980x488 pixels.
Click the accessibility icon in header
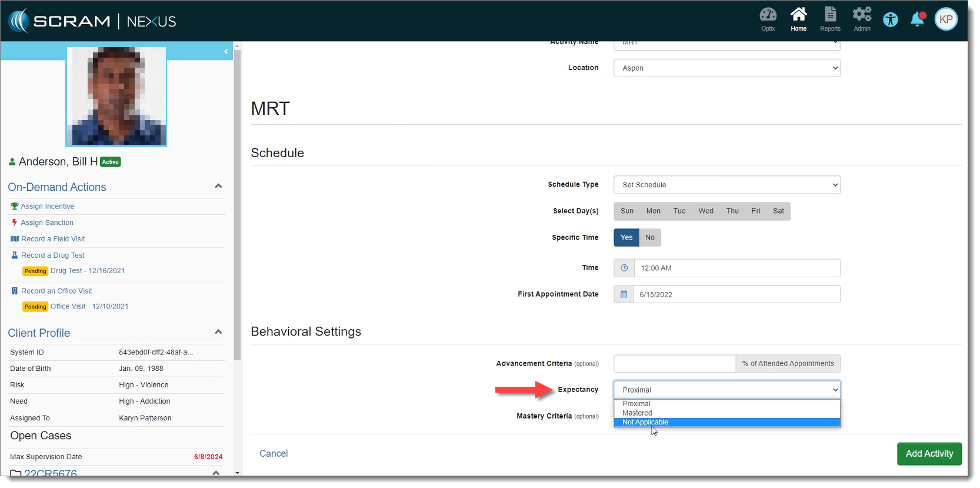click(x=891, y=19)
